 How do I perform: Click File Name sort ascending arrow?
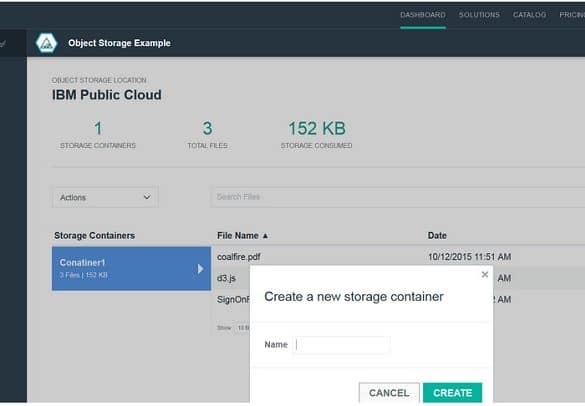click(265, 236)
